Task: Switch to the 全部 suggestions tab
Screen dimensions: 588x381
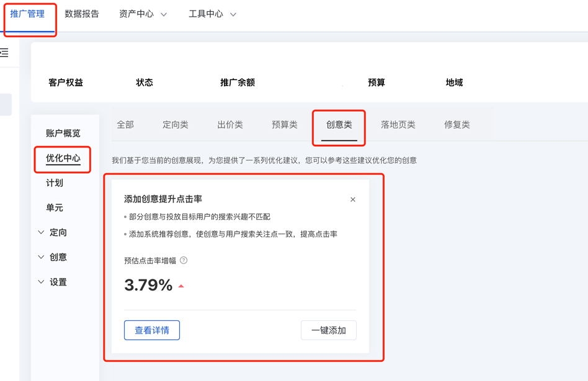Action: [125, 124]
